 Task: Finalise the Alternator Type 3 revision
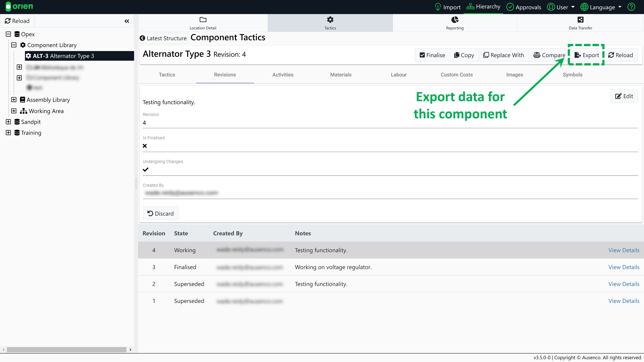[x=432, y=55]
